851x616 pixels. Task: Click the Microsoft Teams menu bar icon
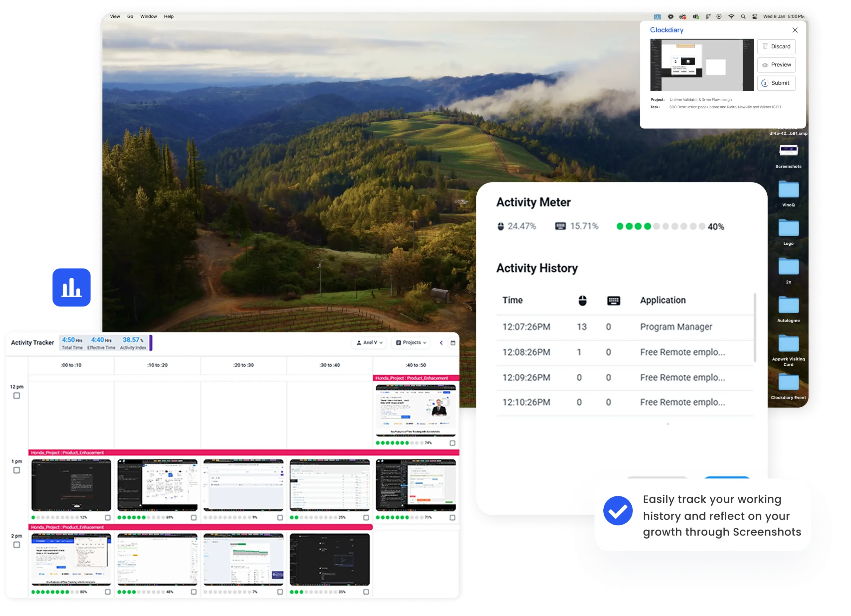click(x=696, y=17)
